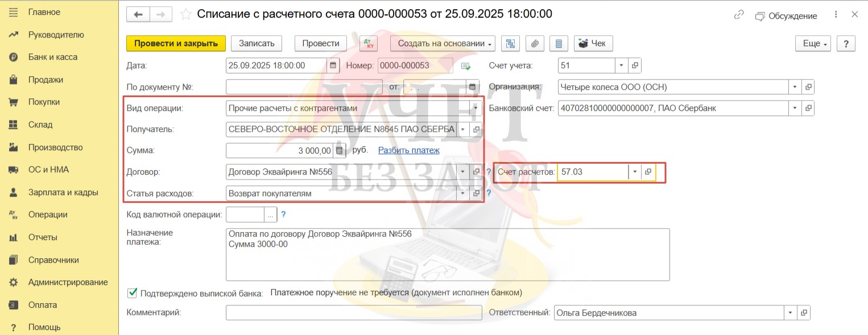
Task: Click the list/report icon next to paperclip
Action: [x=559, y=43]
